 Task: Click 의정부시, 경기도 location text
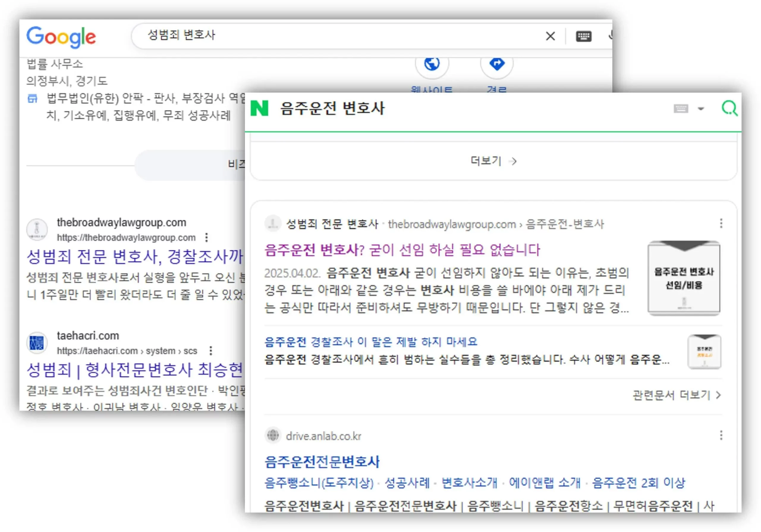click(67, 81)
